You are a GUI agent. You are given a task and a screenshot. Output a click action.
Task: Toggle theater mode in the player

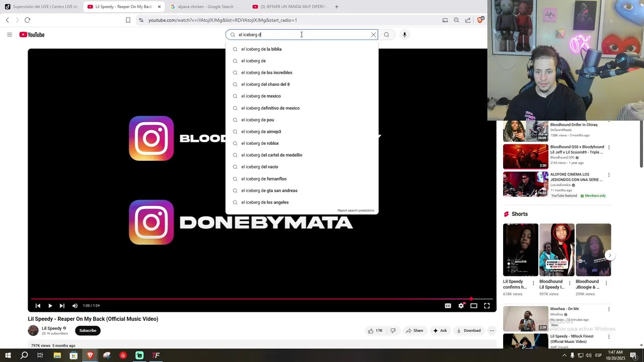pos(474,306)
